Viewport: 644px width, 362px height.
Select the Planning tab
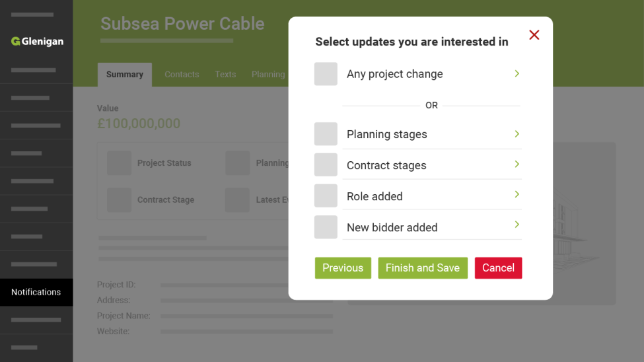click(268, 75)
